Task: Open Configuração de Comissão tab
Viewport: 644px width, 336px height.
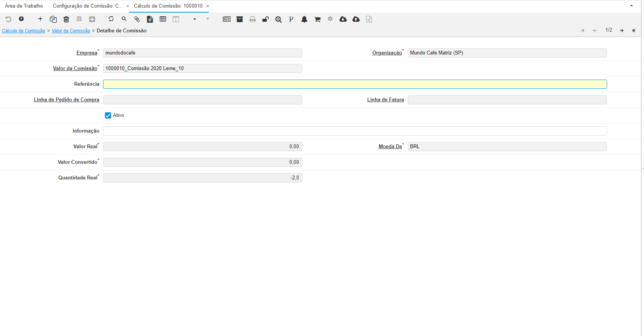Action: tap(87, 6)
